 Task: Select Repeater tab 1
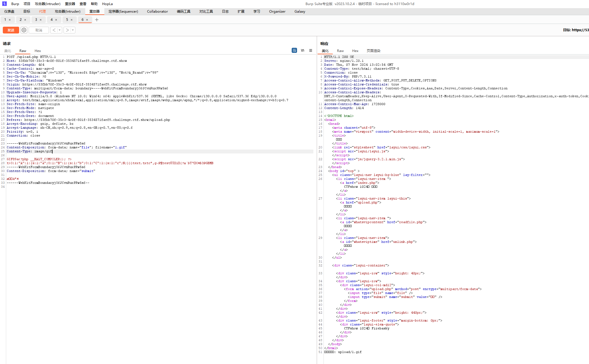5,20
